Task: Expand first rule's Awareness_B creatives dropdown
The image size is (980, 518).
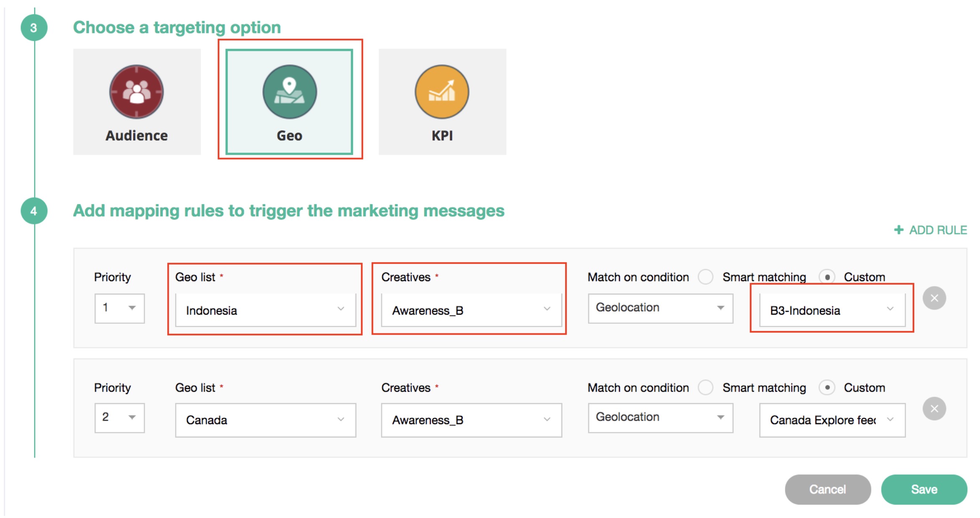Action: [x=471, y=310]
